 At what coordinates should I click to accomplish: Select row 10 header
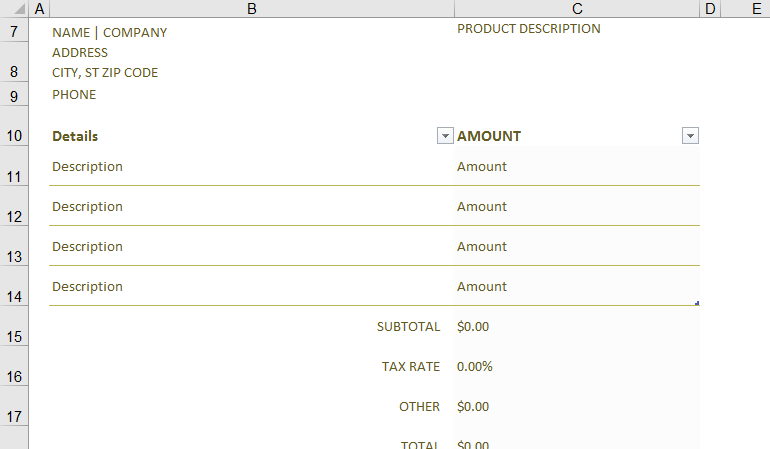coord(14,135)
